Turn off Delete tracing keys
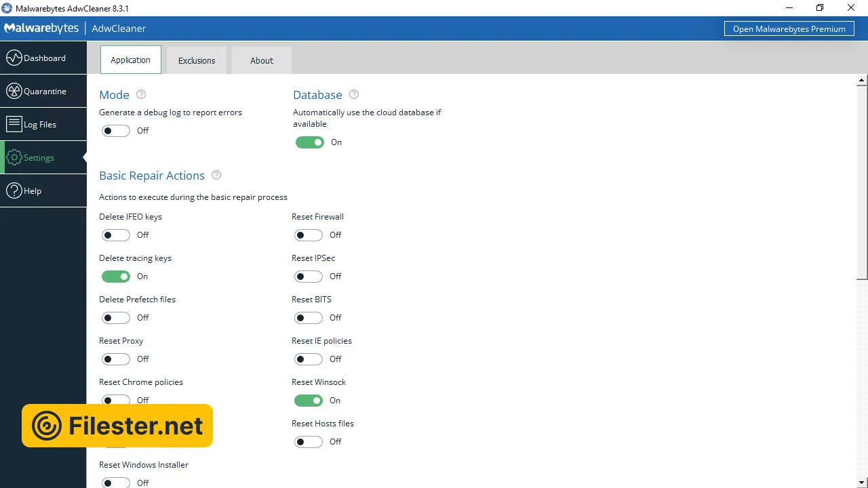Image resolution: width=868 pixels, height=488 pixels. (x=116, y=277)
